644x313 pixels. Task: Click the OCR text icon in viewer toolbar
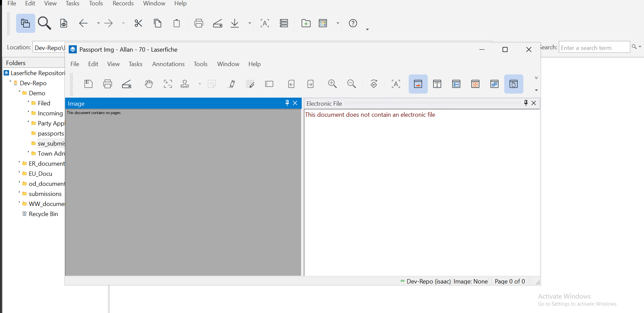coord(396,84)
